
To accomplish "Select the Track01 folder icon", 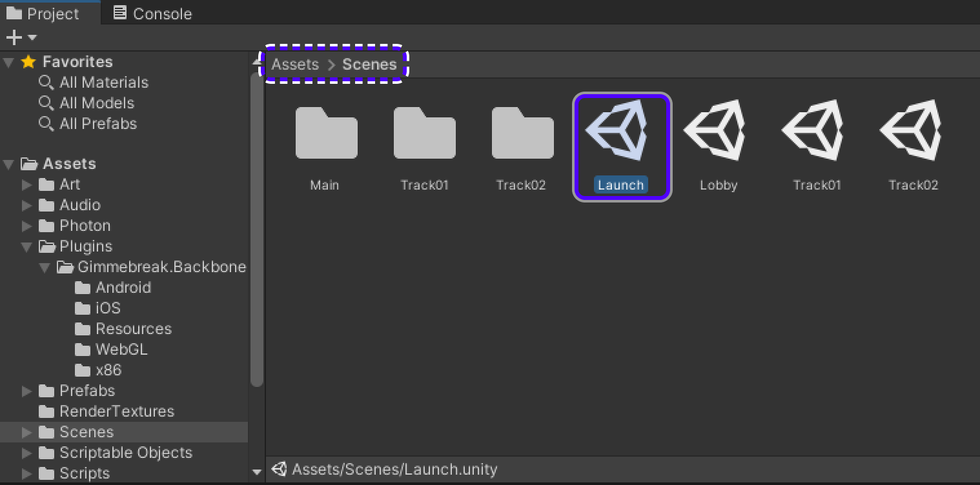I will click(424, 133).
